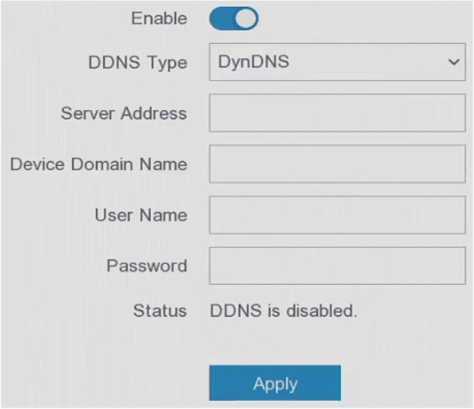
Task: Click the Password label
Action: coord(147,266)
